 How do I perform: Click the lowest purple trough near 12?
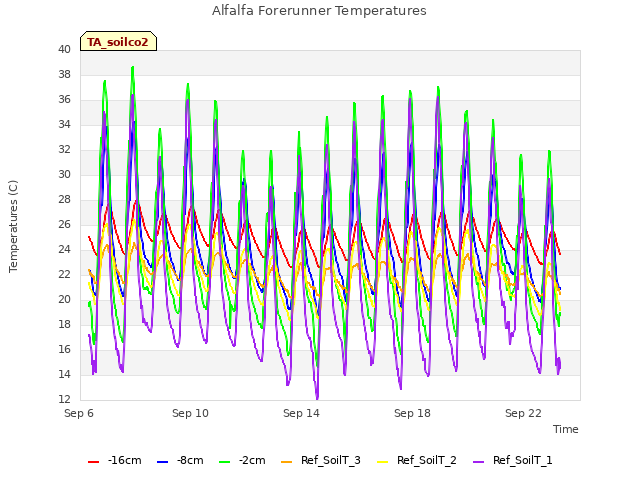tap(317, 398)
